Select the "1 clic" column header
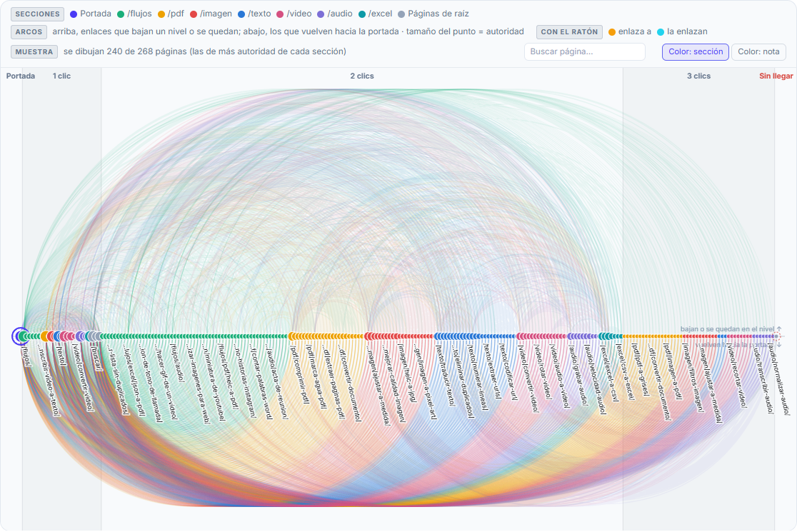Screen dimensions: 797x532 (61, 76)
